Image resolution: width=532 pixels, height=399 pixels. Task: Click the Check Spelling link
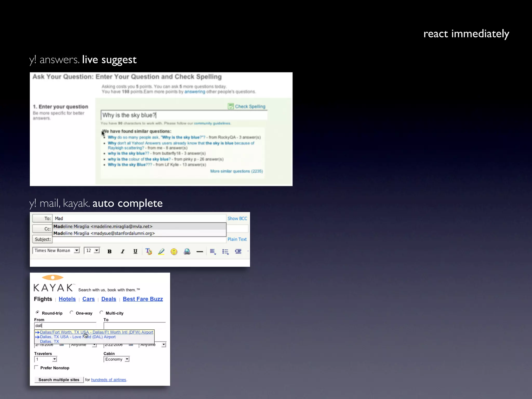point(250,107)
